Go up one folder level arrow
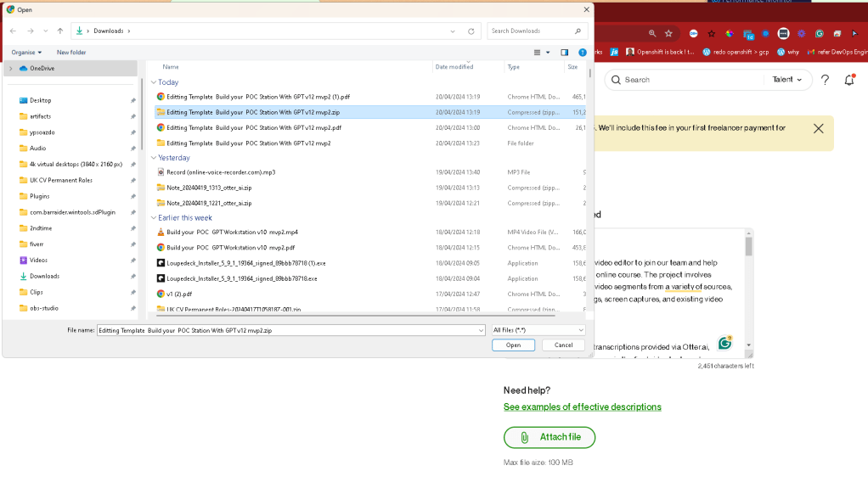Screen dimensions: 868x488 [x=59, y=31]
